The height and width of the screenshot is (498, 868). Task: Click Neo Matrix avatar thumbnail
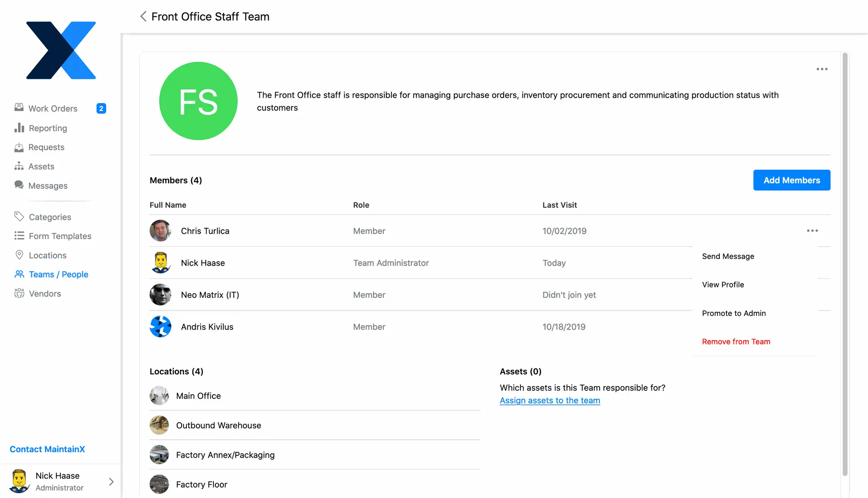(160, 295)
